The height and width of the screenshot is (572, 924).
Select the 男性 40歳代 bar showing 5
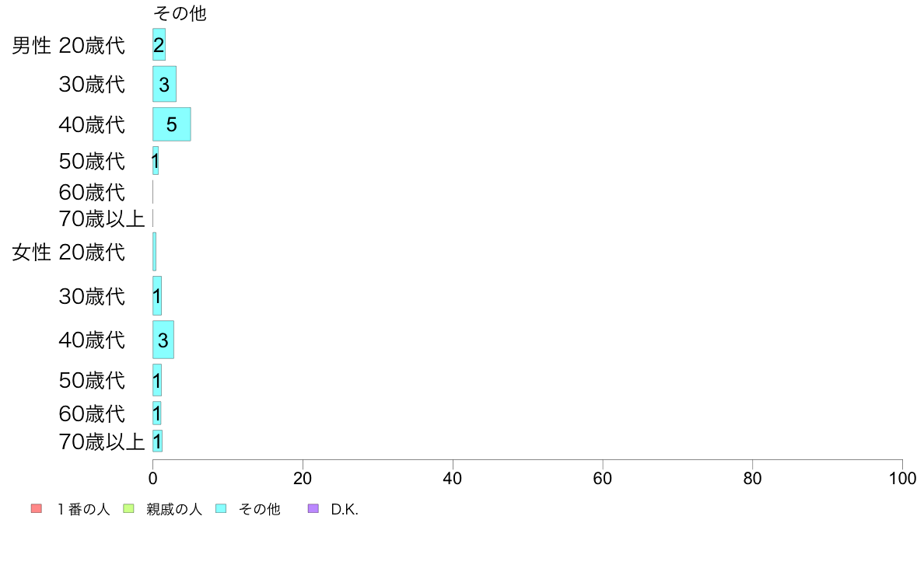click(x=171, y=124)
